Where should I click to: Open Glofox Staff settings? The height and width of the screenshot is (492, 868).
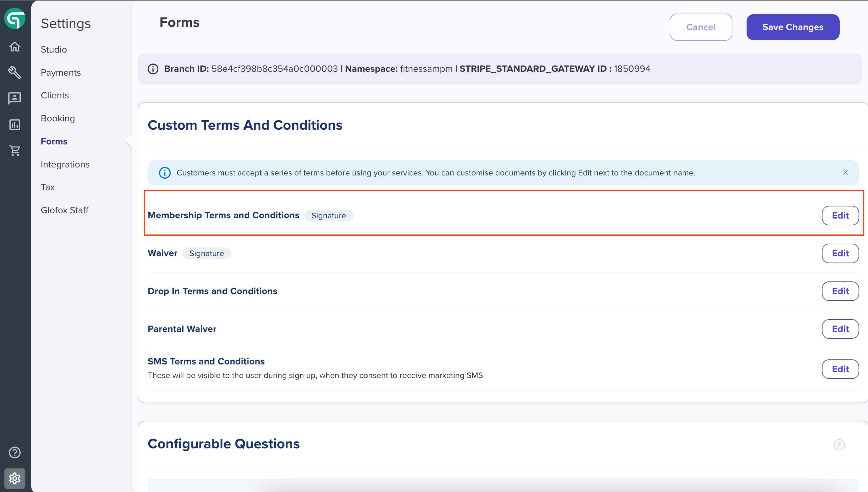(x=65, y=210)
